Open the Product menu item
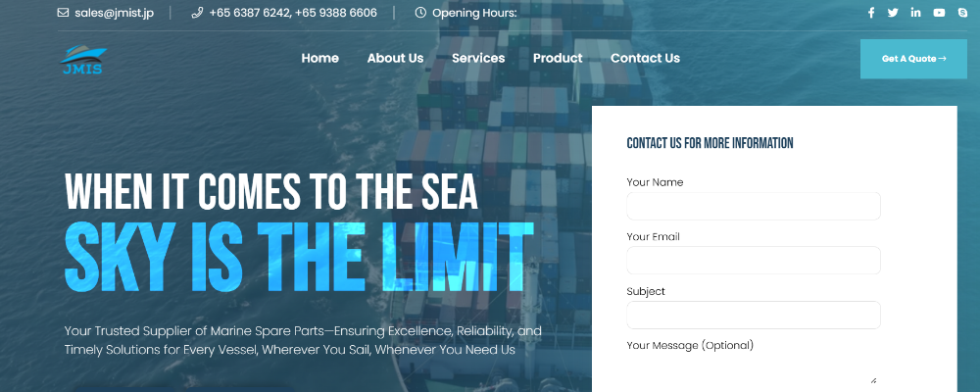This screenshot has width=980, height=392. tap(558, 58)
